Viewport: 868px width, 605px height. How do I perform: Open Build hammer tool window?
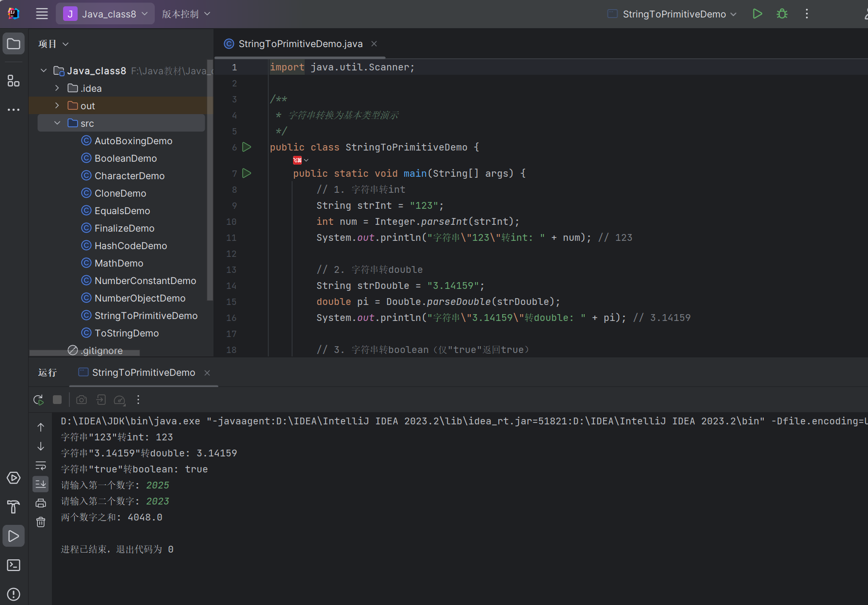coord(14,507)
